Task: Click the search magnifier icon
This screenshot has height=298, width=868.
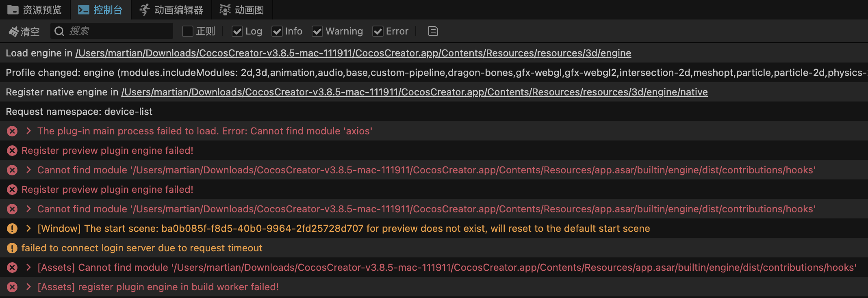Action: (59, 31)
